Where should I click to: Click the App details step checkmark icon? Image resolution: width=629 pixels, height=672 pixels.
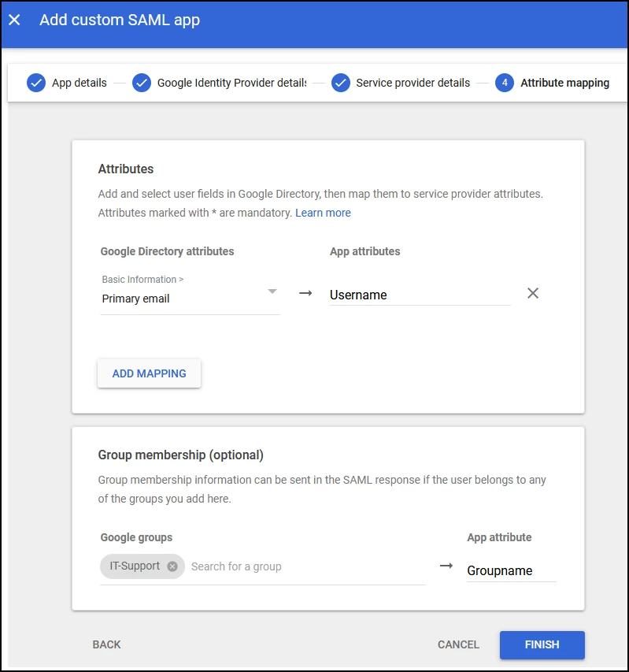pyautogui.click(x=36, y=83)
